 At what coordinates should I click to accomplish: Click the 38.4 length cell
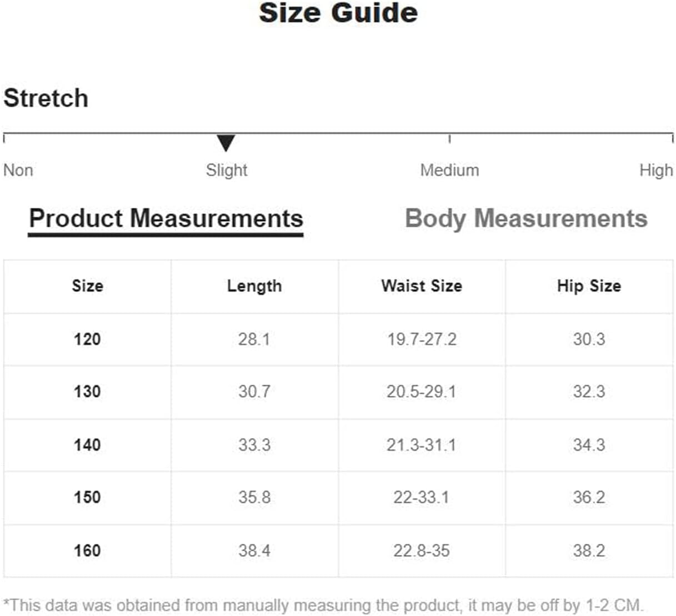254,550
